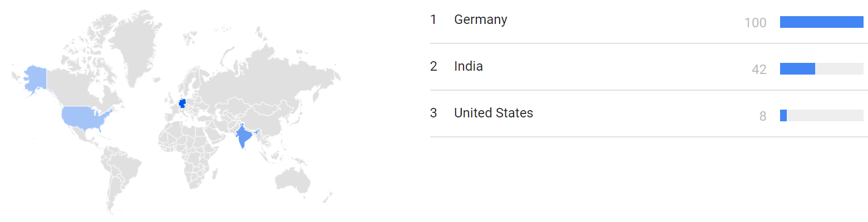The height and width of the screenshot is (222, 868).
Task: Select light-blue Alaska on the map
Action: [x=34, y=80]
